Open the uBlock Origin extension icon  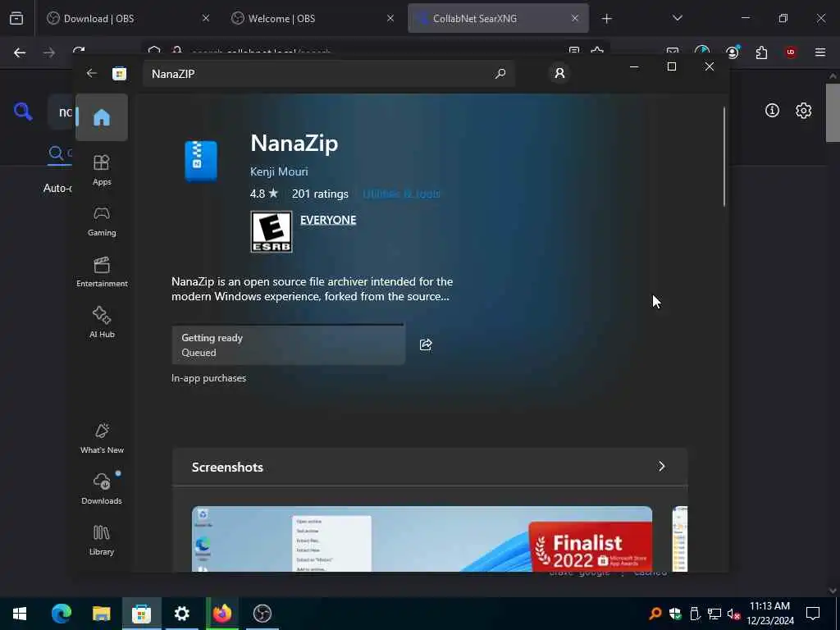click(x=791, y=52)
